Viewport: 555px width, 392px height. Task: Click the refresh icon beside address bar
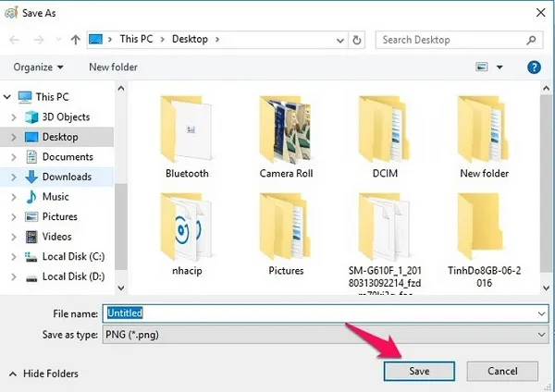pyautogui.click(x=360, y=40)
